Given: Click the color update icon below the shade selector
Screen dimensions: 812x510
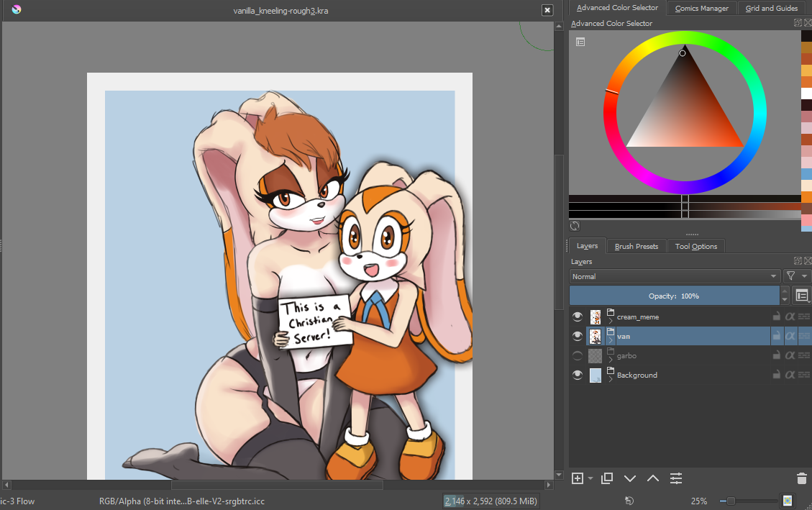Looking at the screenshot, I should point(575,226).
